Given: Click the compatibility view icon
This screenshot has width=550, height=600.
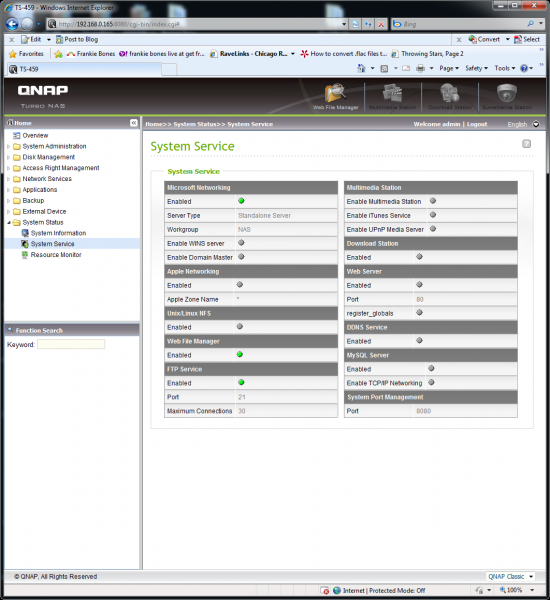Looking at the screenshot, I should pos(356,24).
